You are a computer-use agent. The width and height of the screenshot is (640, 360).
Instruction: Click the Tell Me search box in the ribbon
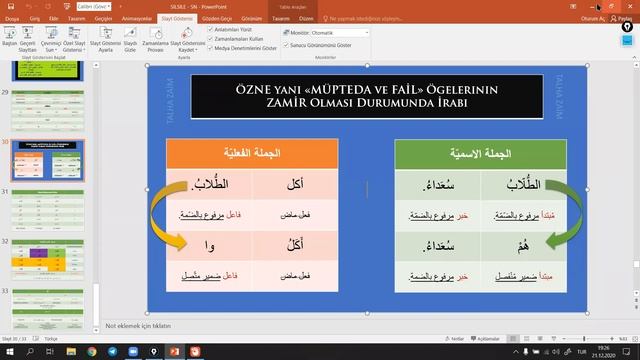click(363, 19)
